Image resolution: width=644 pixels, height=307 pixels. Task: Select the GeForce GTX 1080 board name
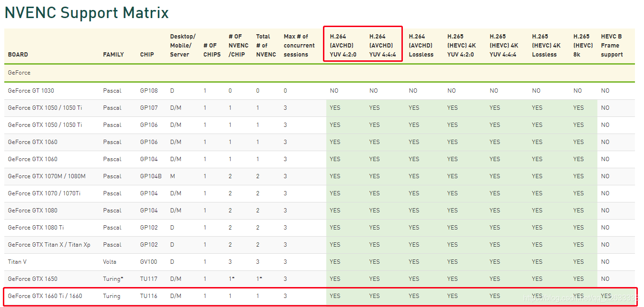(33, 211)
